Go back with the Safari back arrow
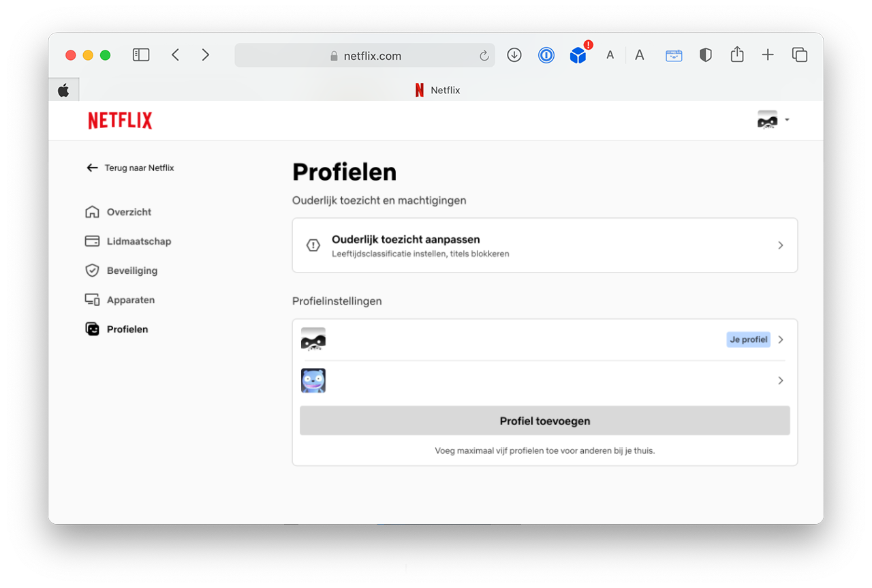Screen dimensions: 872x588 point(175,55)
